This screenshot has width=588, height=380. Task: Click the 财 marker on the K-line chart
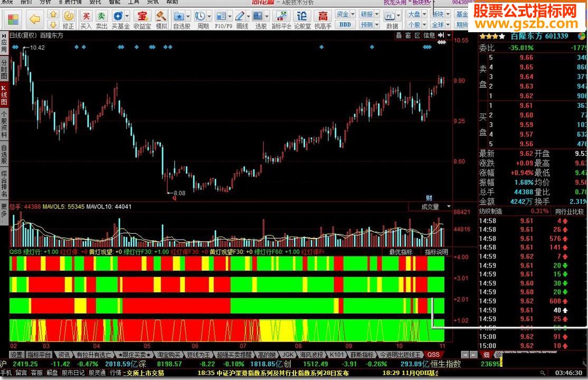[429, 198]
